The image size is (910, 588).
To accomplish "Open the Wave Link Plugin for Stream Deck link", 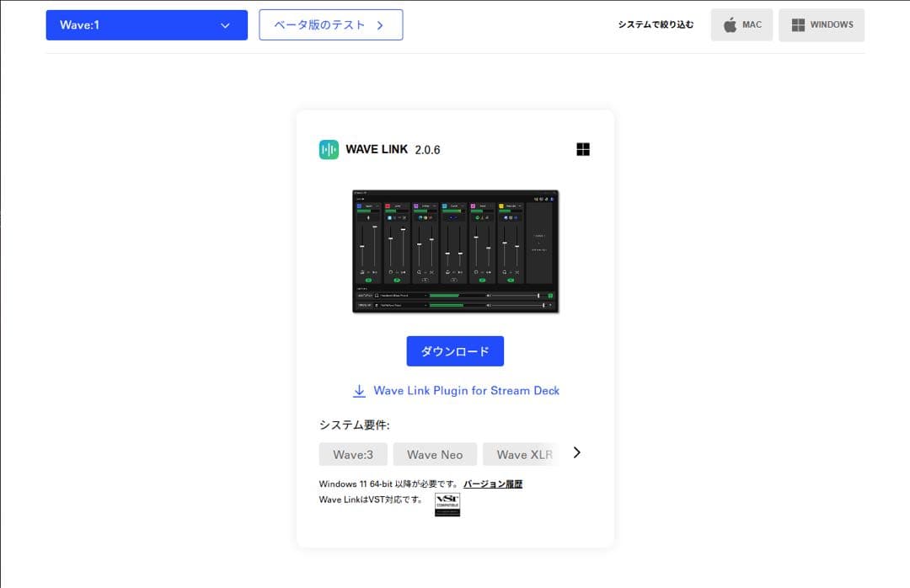I will point(468,390).
